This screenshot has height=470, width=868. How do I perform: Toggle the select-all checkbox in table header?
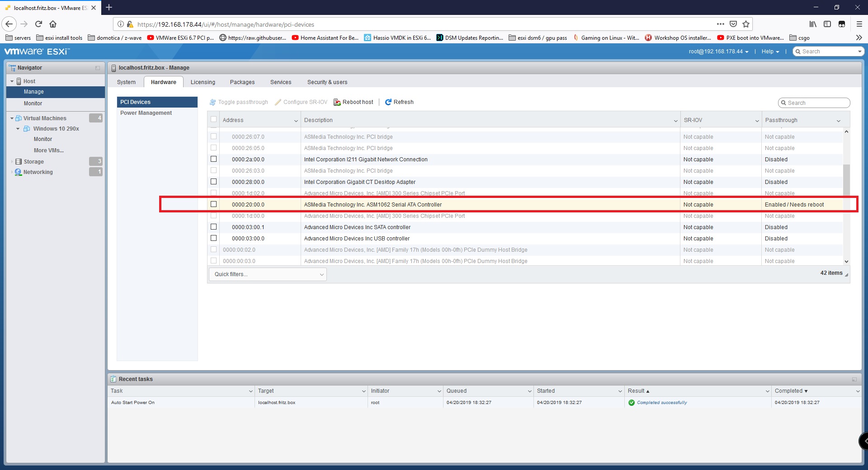[213, 120]
